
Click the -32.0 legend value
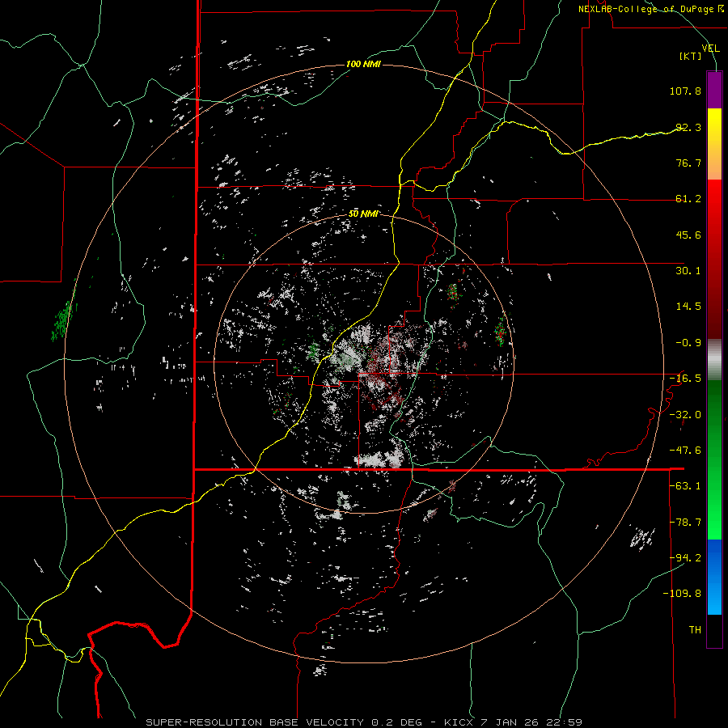tap(685, 415)
